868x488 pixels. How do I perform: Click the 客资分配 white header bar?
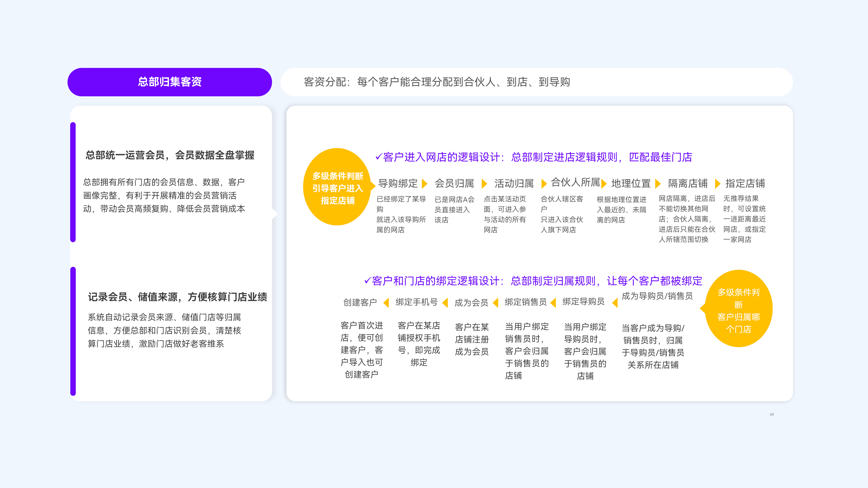(536, 82)
